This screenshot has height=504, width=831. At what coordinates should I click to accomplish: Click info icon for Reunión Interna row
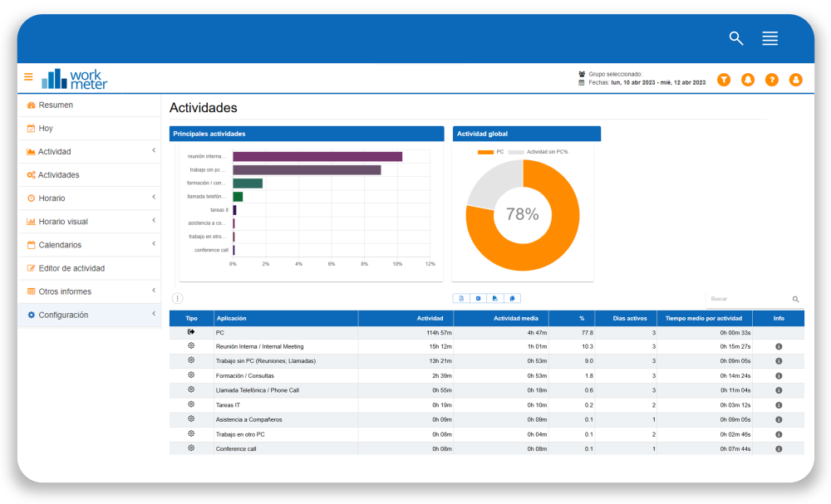779,346
